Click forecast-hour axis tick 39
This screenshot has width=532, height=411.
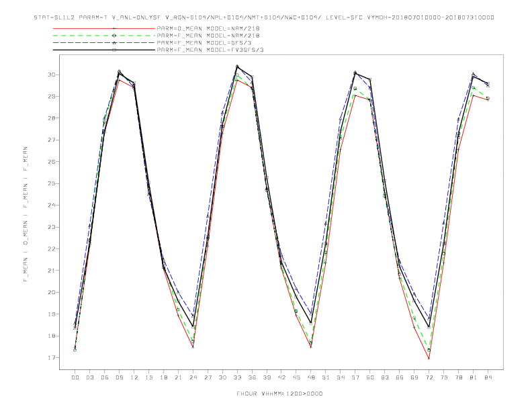tap(267, 377)
